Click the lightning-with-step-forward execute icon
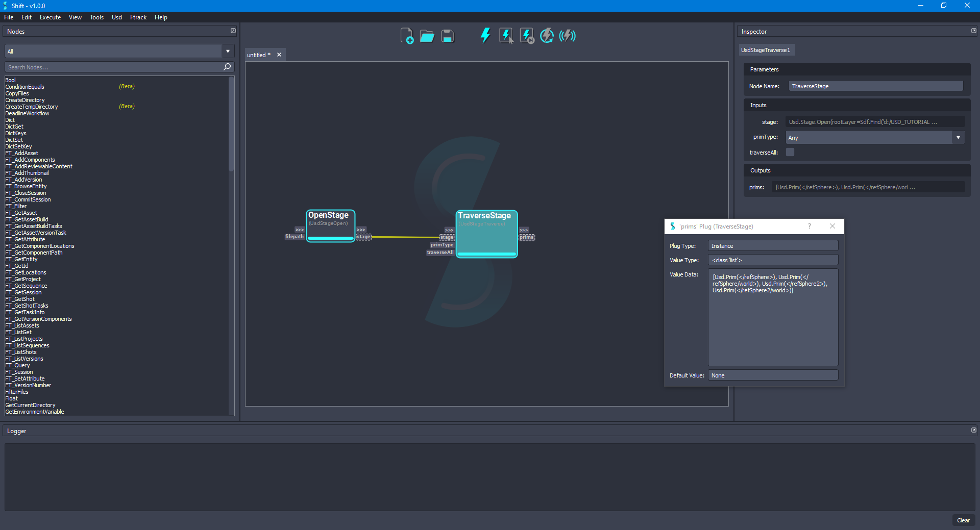 (526, 36)
